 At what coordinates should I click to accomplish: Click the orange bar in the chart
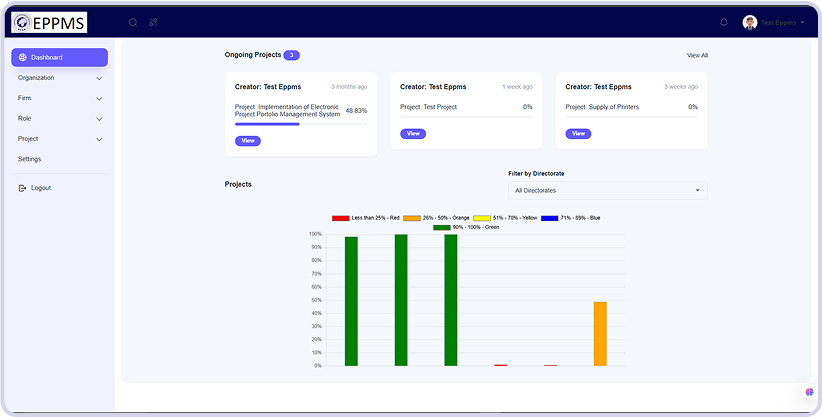[600, 333]
